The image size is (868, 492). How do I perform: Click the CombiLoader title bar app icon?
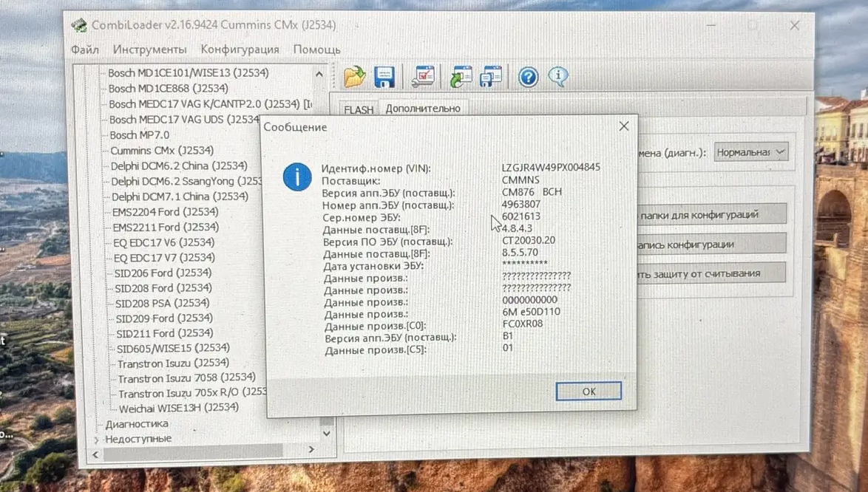79,25
